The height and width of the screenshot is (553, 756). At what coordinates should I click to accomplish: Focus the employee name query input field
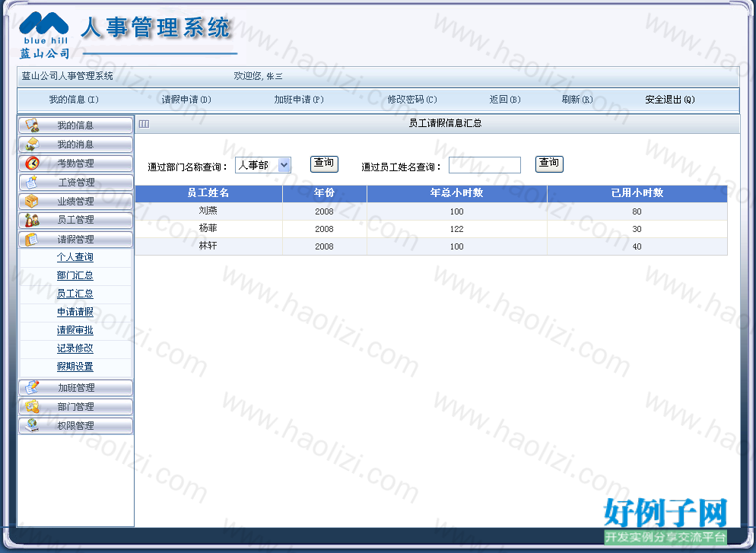coord(484,165)
